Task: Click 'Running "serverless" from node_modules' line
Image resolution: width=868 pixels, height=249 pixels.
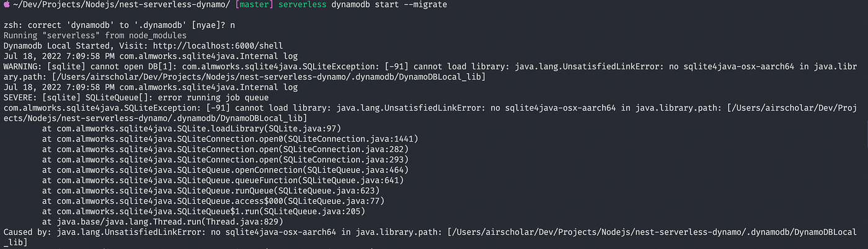Action: (x=96, y=35)
